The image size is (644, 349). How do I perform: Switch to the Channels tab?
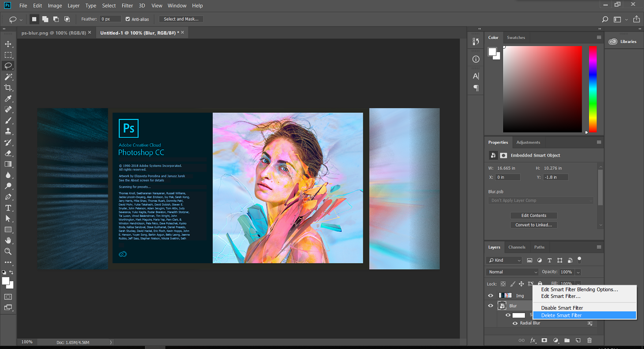pos(517,247)
